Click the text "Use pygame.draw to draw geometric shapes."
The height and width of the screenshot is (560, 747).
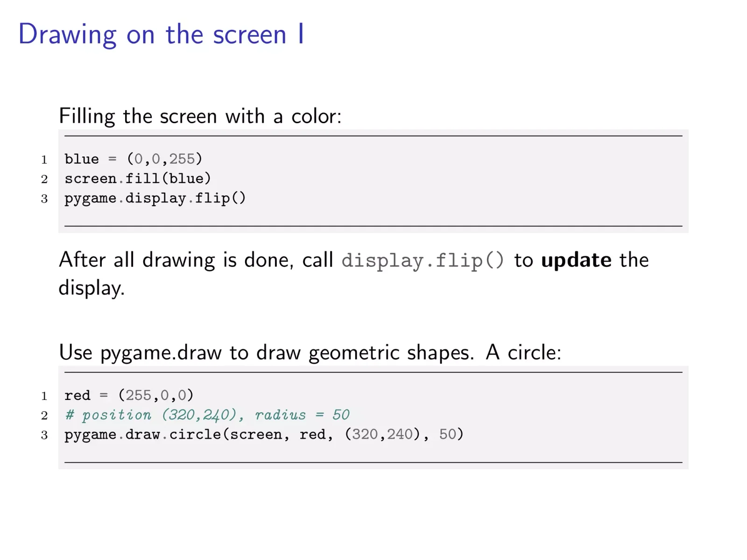click(x=266, y=353)
